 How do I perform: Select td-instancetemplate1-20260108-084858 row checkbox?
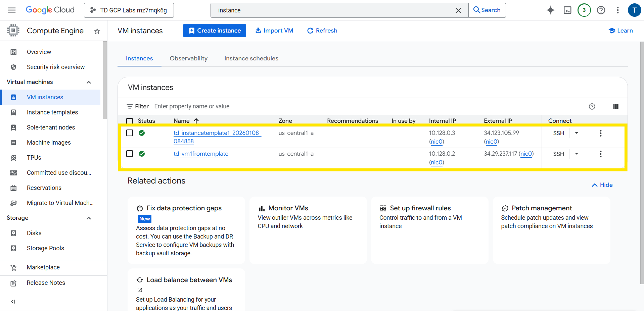click(130, 133)
